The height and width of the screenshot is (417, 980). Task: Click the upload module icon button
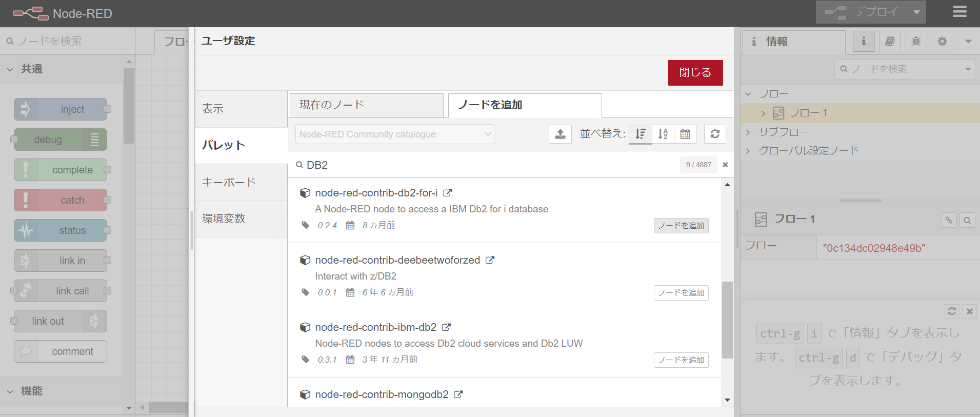click(x=560, y=134)
